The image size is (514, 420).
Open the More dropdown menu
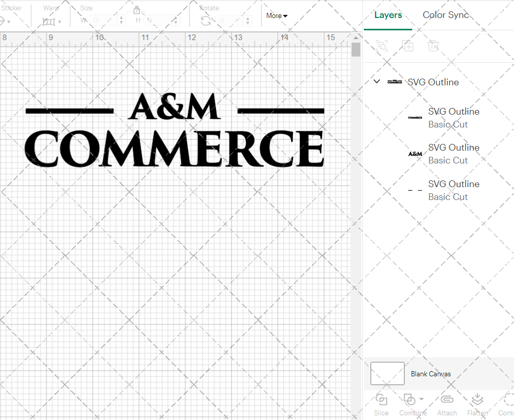point(276,15)
